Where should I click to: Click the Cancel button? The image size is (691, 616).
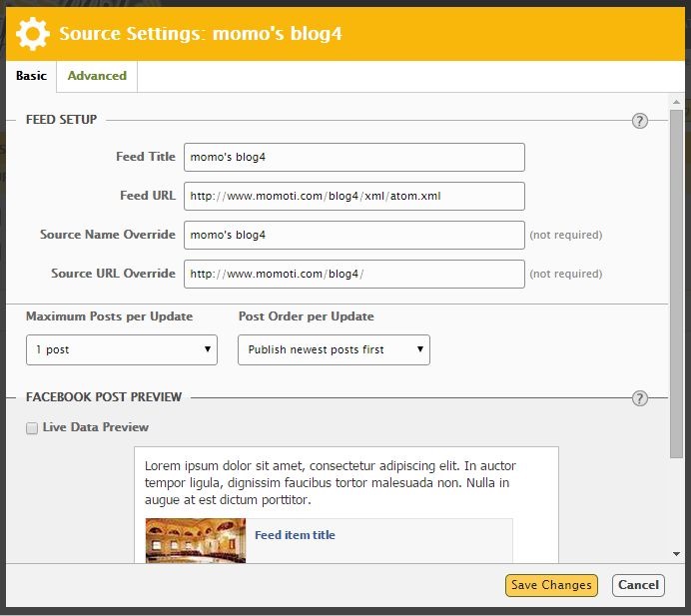pos(638,585)
